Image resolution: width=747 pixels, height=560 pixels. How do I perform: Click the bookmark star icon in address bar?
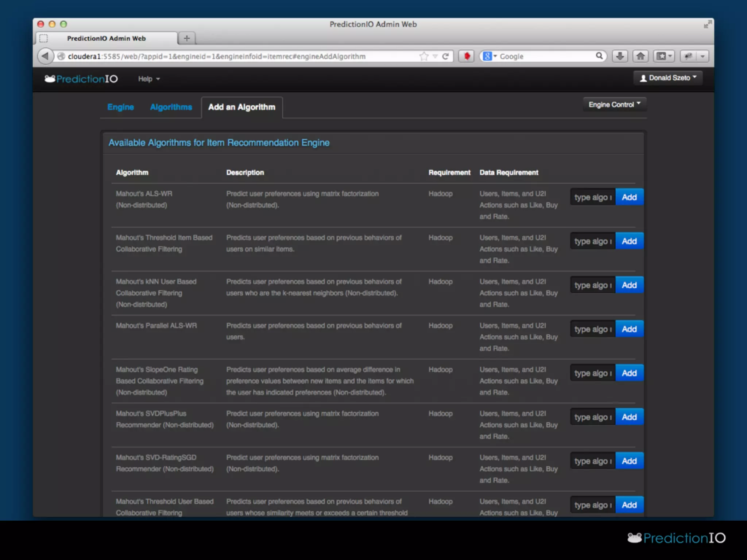[x=423, y=56]
